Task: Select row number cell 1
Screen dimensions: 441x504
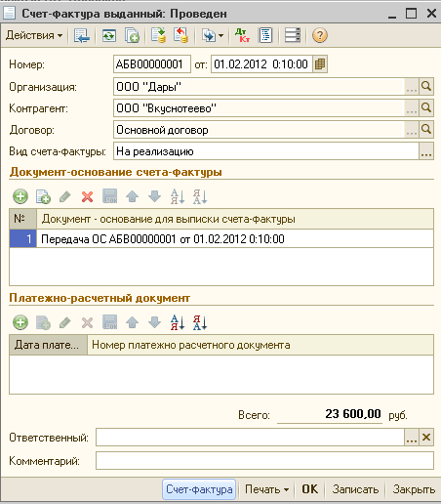Action: pyautogui.click(x=22, y=239)
